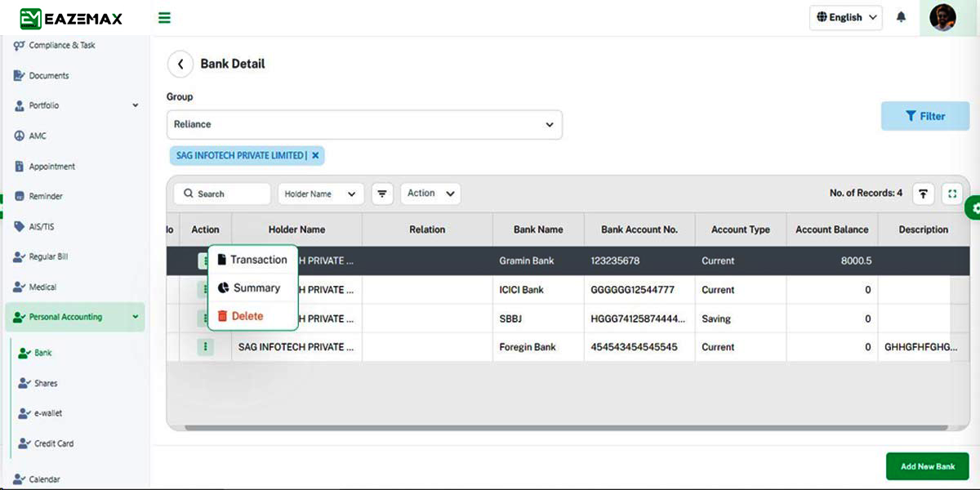Open the user profile avatar
The image size is (980, 490).
(942, 17)
